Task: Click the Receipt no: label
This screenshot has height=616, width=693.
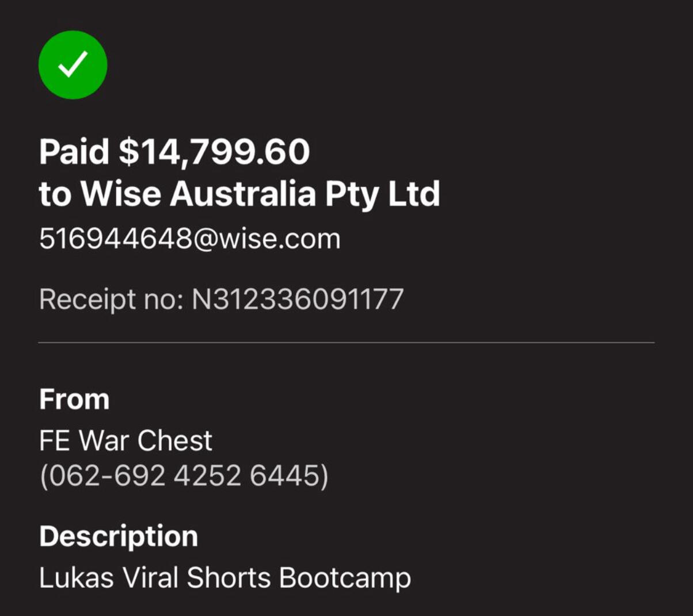Action: (x=111, y=300)
